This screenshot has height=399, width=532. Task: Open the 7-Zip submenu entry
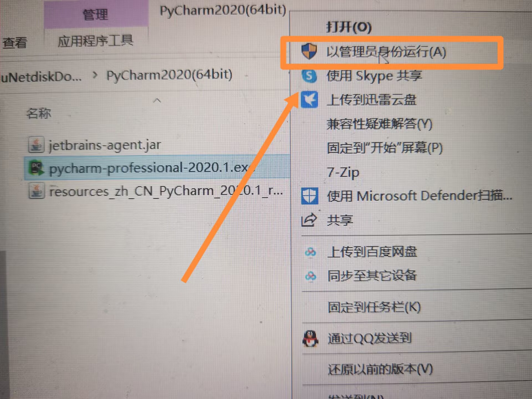[343, 172]
